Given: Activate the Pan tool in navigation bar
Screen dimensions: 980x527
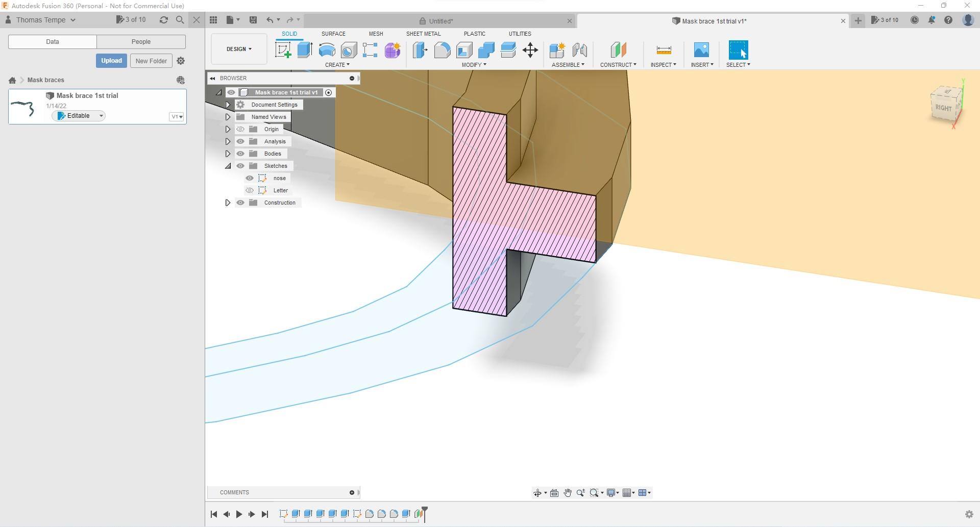Looking at the screenshot, I should pyautogui.click(x=568, y=492).
